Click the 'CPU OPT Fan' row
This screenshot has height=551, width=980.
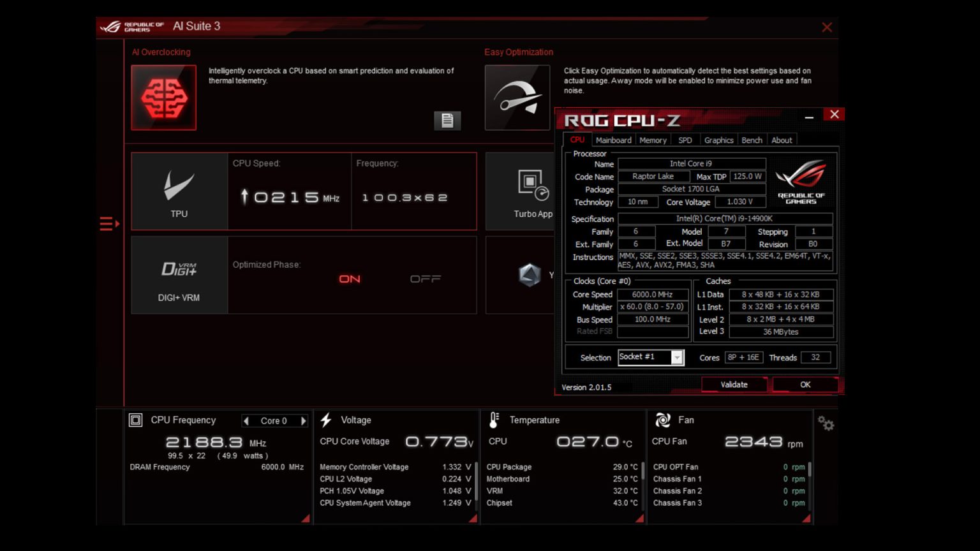pyautogui.click(x=729, y=467)
